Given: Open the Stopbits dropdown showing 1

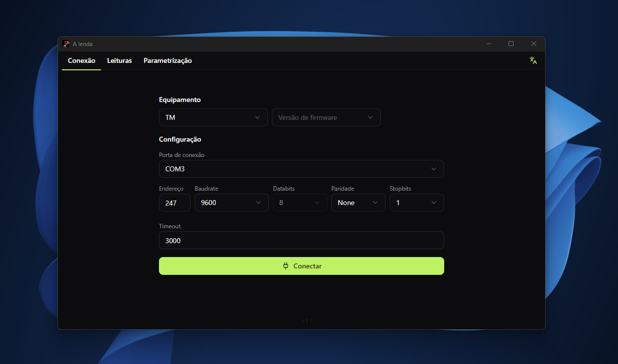Looking at the screenshot, I should 417,203.
